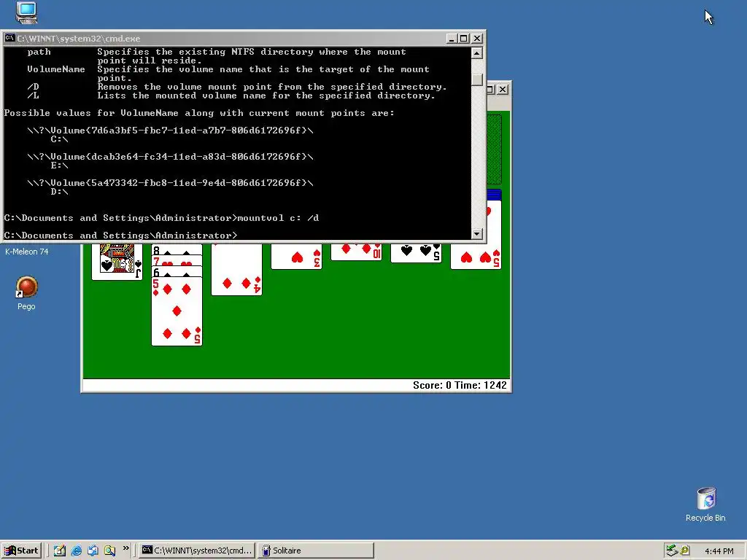This screenshot has width=747, height=560.
Task: Click the 4:44 PM taskbar clock
Action: pos(719,551)
